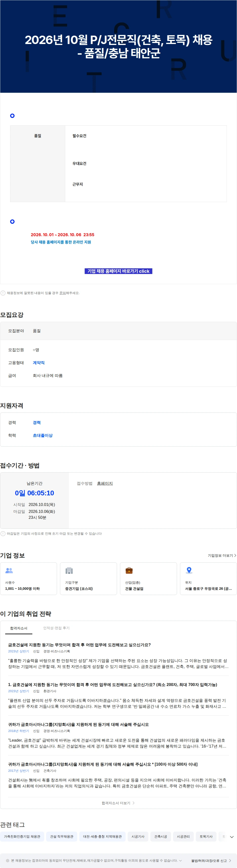The height and width of the screenshot is (868, 237).
Task: Click the 우대요건 label in the table
Action: coord(79,163)
